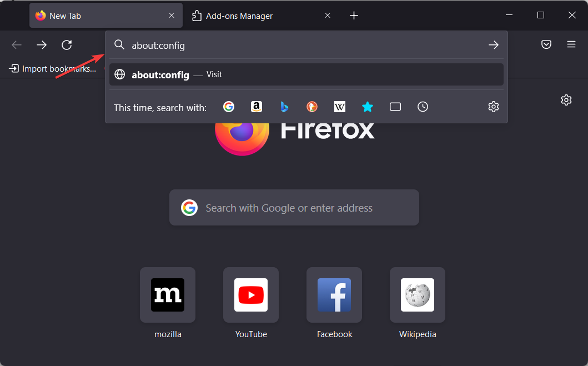This screenshot has height=366, width=588.
Task: Click the address bar containing about:config
Action: (306, 45)
